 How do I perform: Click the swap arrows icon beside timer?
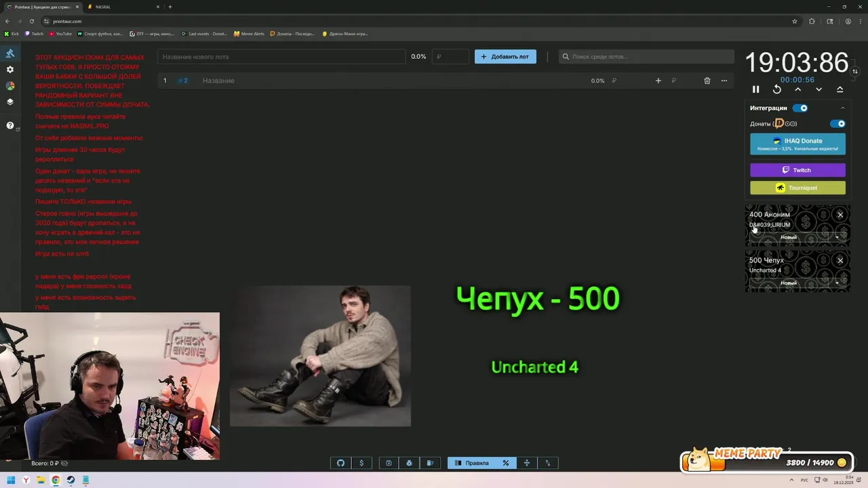tap(855, 71)
